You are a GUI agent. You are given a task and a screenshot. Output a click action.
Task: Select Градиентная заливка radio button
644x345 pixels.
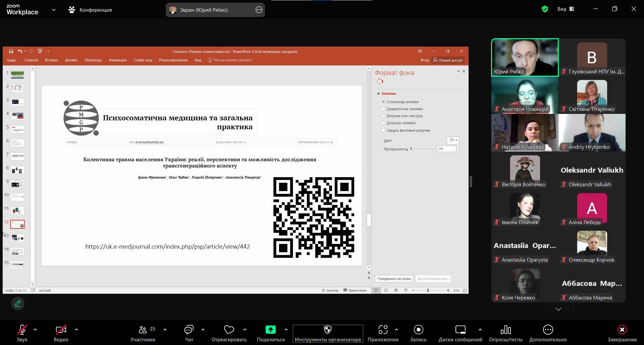click(383, 109)
